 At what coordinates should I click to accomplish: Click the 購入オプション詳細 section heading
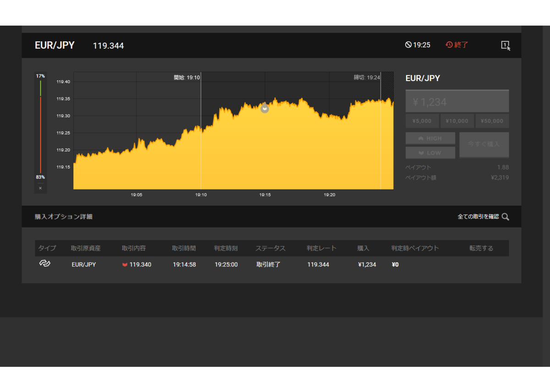(x=64, y=217)
